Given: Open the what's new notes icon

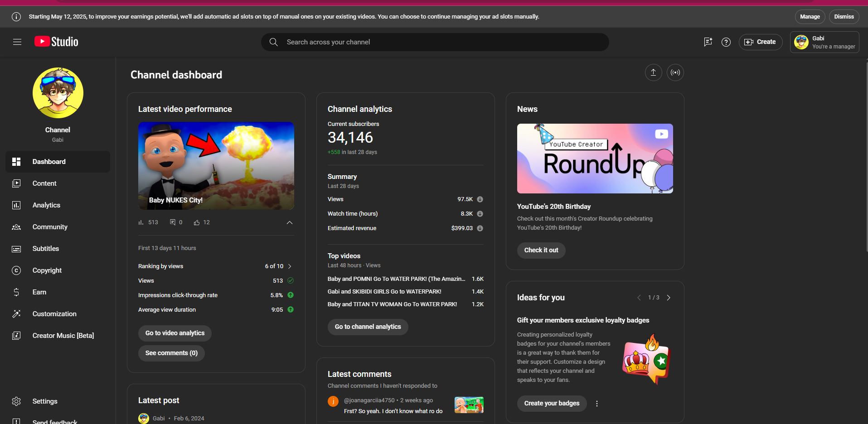Looking at the screenshot, I should pos(708,42).
